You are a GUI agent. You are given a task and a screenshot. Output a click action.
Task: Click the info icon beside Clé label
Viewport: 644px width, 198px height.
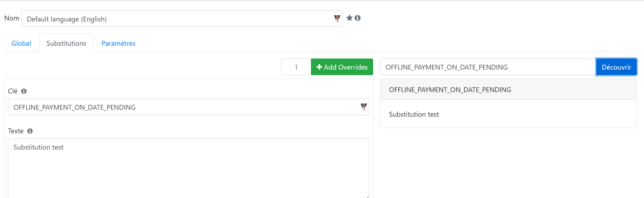click(24, 91)
